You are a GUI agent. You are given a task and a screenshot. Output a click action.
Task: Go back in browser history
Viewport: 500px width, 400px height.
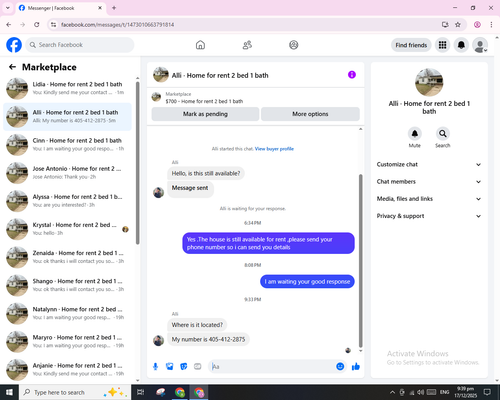pyautogui.click(x=9, y=25)
